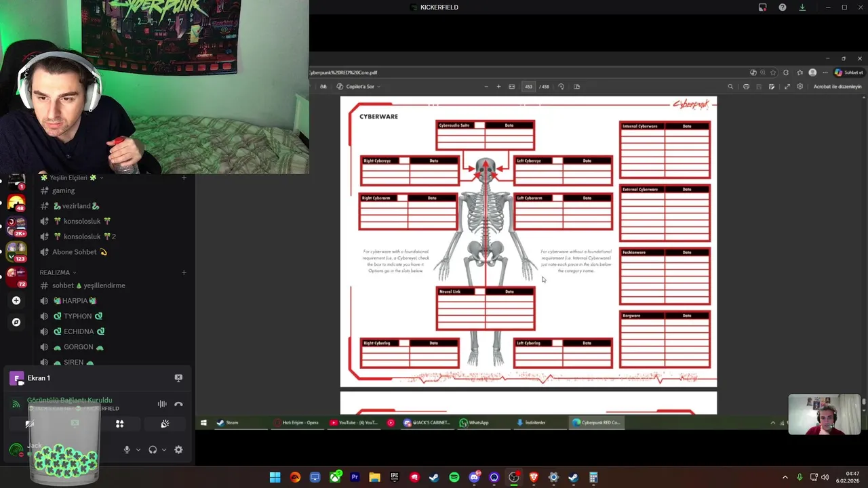This screenshot has height=488, width=868.
Task: Print the PDF document
Action: tap(746, 87)
